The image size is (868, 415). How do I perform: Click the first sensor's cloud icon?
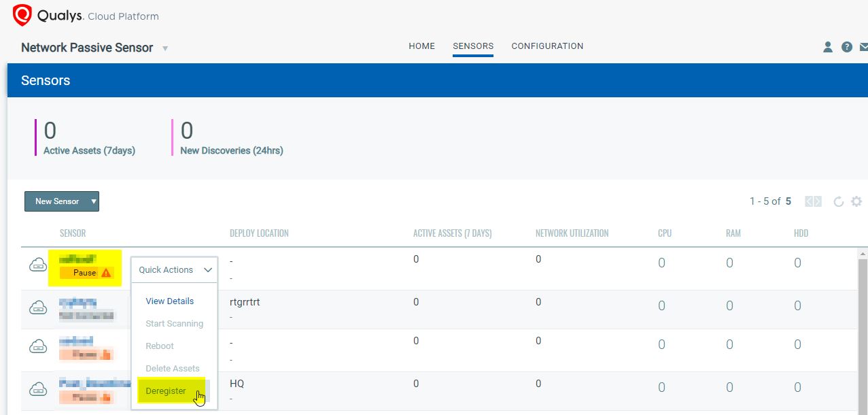38,265
